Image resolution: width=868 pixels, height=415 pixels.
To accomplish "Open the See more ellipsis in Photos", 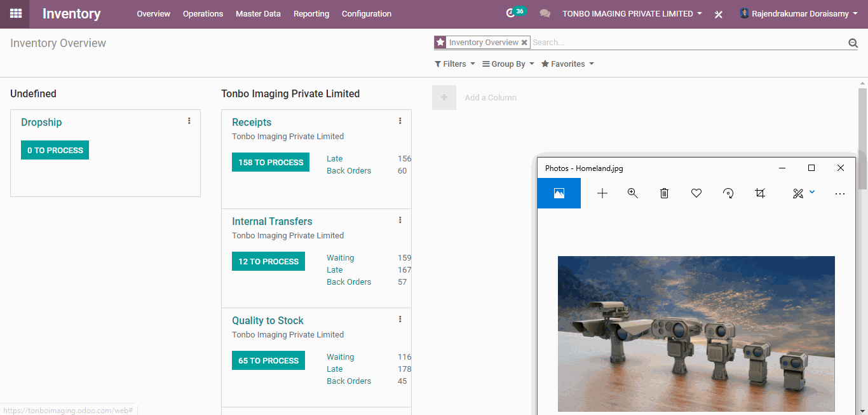I will tap(840, 194).
